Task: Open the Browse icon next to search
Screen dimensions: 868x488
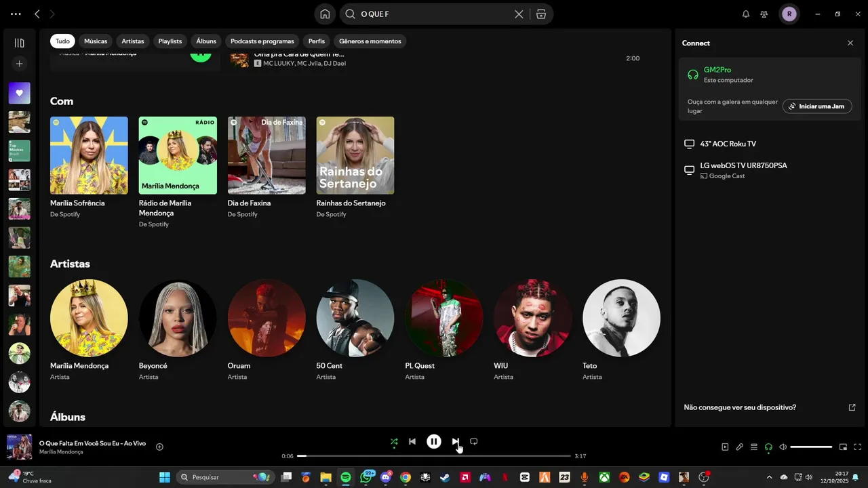Action: (541, 14)
